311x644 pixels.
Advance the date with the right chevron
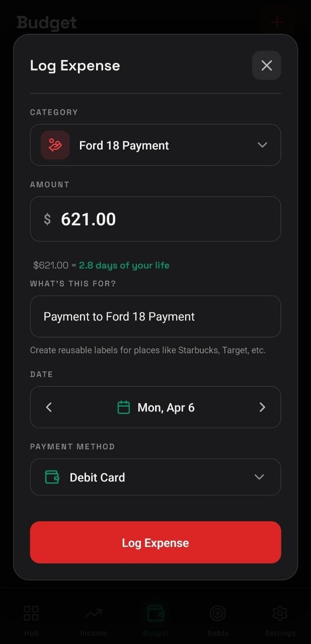pos(262,407)
